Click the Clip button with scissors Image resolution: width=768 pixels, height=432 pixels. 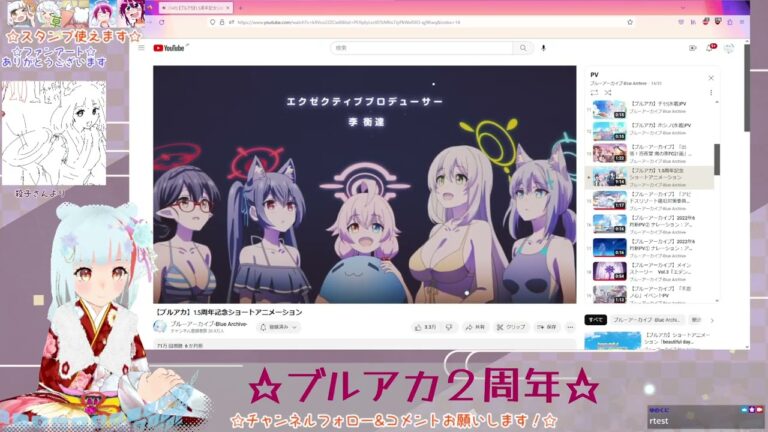511,327
